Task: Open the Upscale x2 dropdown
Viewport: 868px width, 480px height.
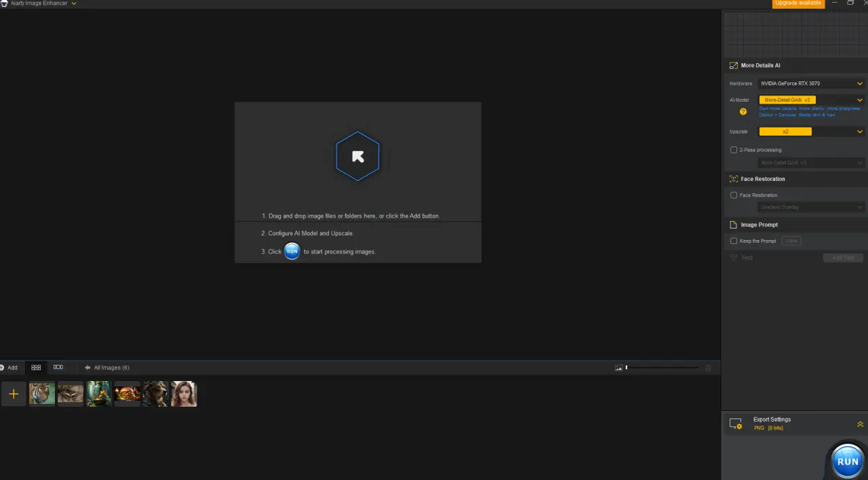Action: click(x=811, y=132)
